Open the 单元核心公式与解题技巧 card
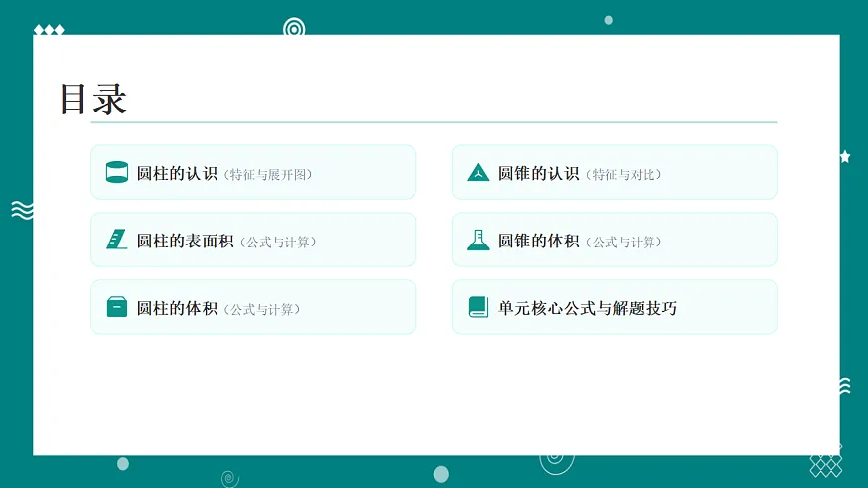Image resolution: width=868 pixels, height=488 pixels. (615, 306)
